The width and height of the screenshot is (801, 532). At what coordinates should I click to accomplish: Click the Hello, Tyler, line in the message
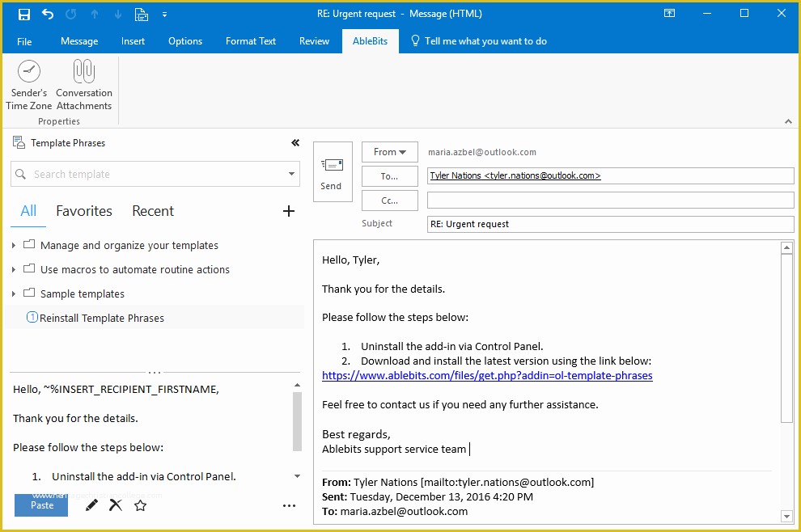pos(350,260)
